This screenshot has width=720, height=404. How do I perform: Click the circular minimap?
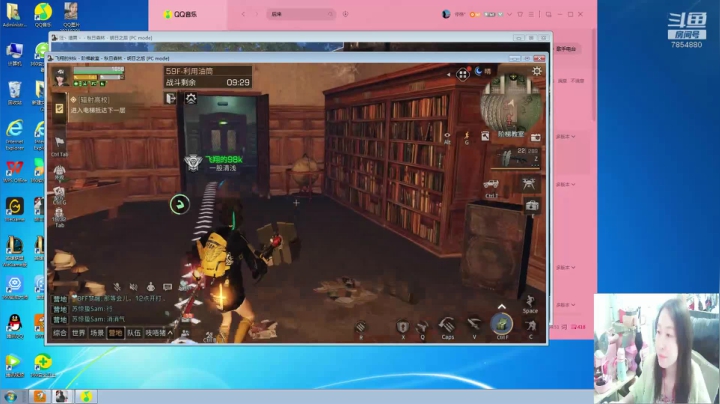click(511, 105)
